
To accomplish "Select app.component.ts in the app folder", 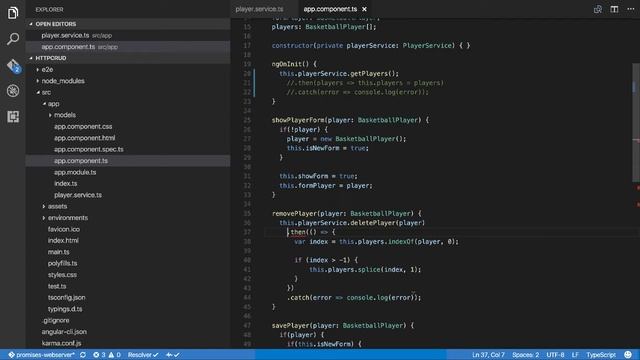I will tap(128, 161).
